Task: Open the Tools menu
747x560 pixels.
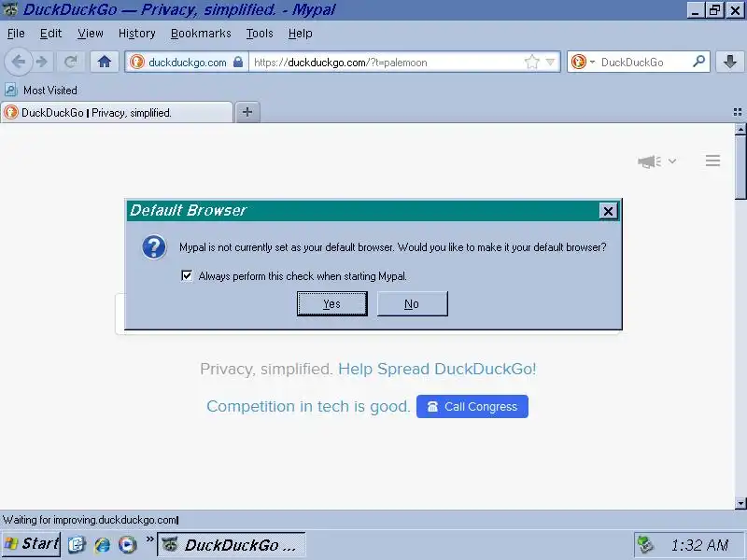Action: tap(260, 34)
